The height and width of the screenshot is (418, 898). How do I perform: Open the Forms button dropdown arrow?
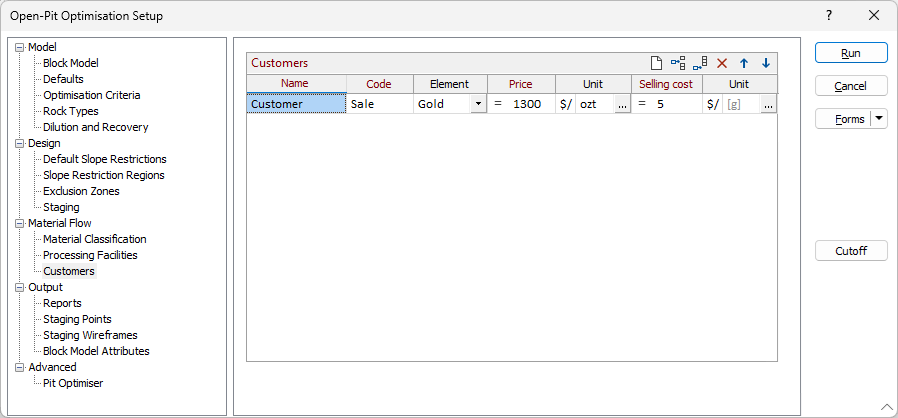(879, 119)
